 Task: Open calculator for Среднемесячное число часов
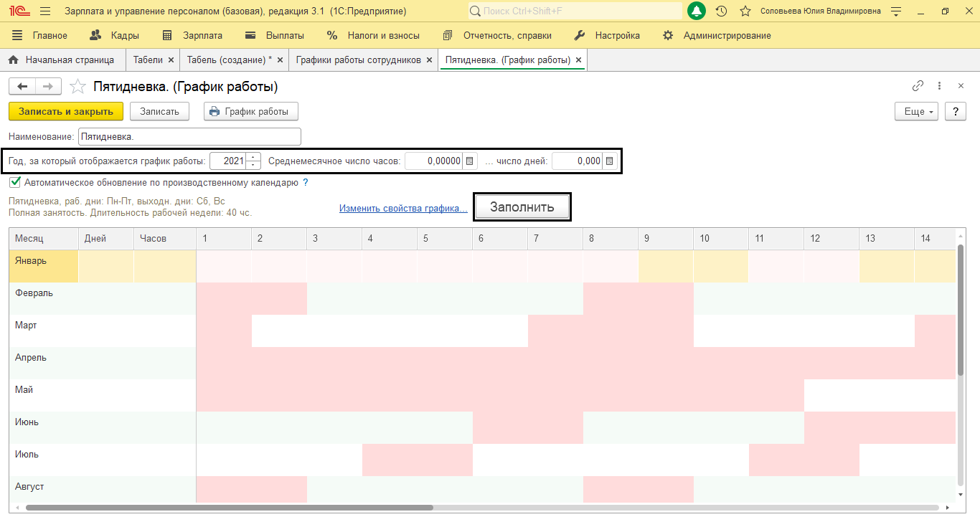(x=470, y=161)
